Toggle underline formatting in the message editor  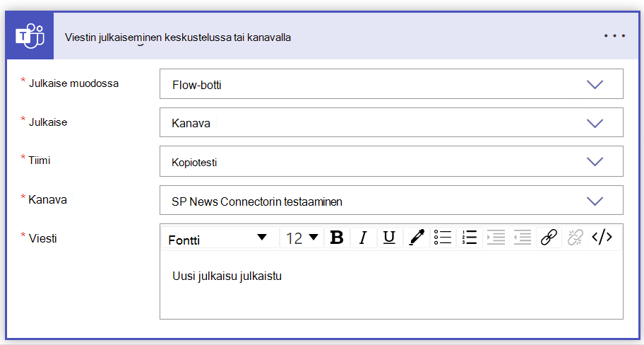pyautogui.click(x=389, y=238)
